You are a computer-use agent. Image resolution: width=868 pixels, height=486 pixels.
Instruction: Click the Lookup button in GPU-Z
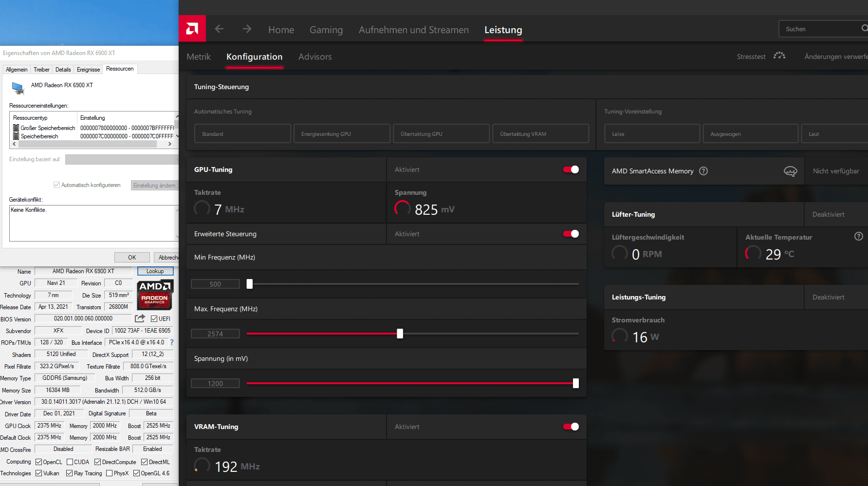click(155, 271)
